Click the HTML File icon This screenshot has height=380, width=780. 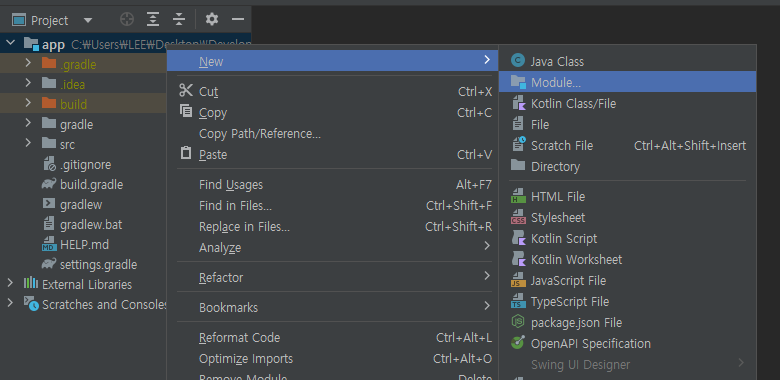pos(518,196)
